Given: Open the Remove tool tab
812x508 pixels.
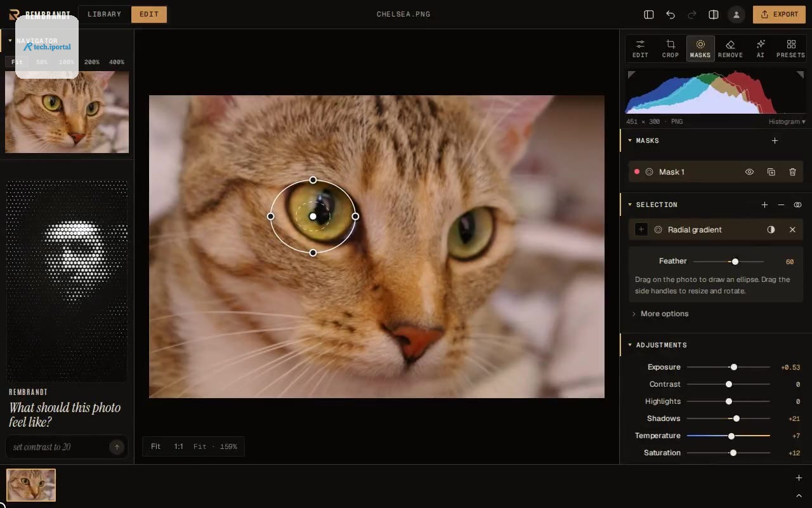Looking at the screenshot, I should coord(730,48).
